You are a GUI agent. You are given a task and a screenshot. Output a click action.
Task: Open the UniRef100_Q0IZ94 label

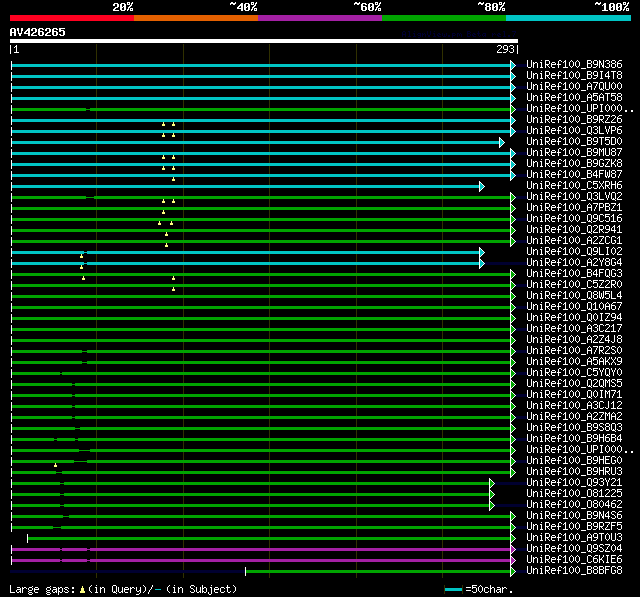point(574,318)
